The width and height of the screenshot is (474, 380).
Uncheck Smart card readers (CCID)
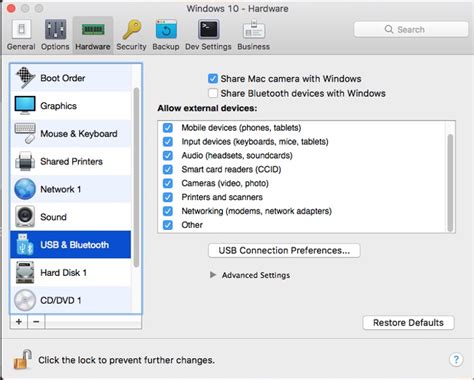(168, 169)
